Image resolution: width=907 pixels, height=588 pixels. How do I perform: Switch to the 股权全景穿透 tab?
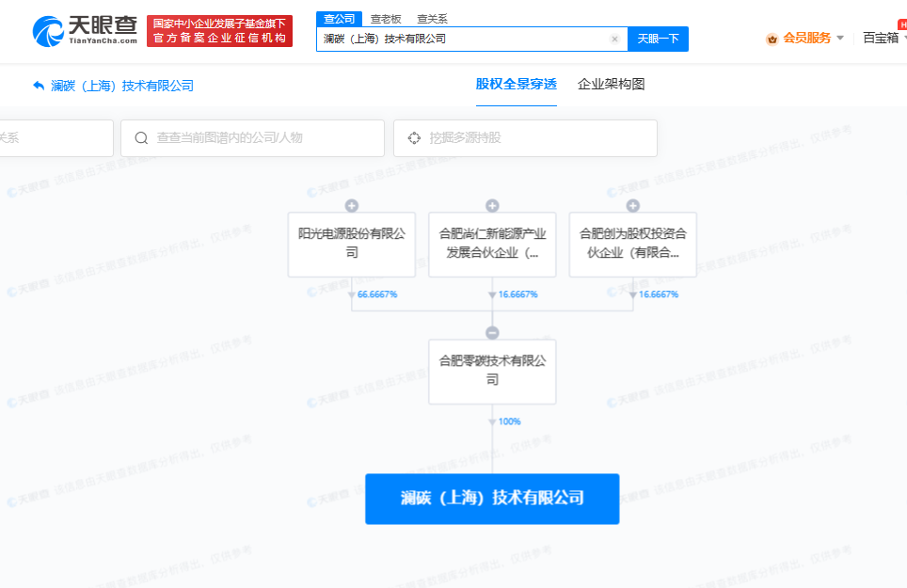point(516,85)
